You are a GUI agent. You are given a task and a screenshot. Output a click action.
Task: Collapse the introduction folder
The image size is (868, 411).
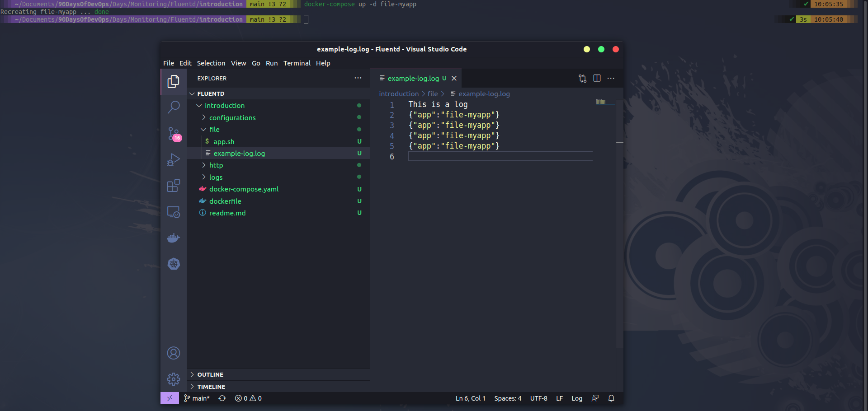278,106
